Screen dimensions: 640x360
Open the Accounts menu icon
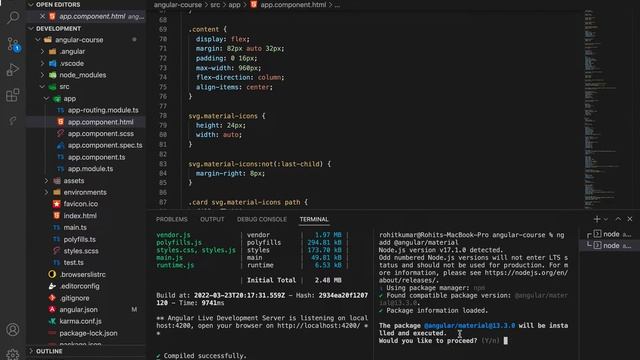tap(13, 329)
